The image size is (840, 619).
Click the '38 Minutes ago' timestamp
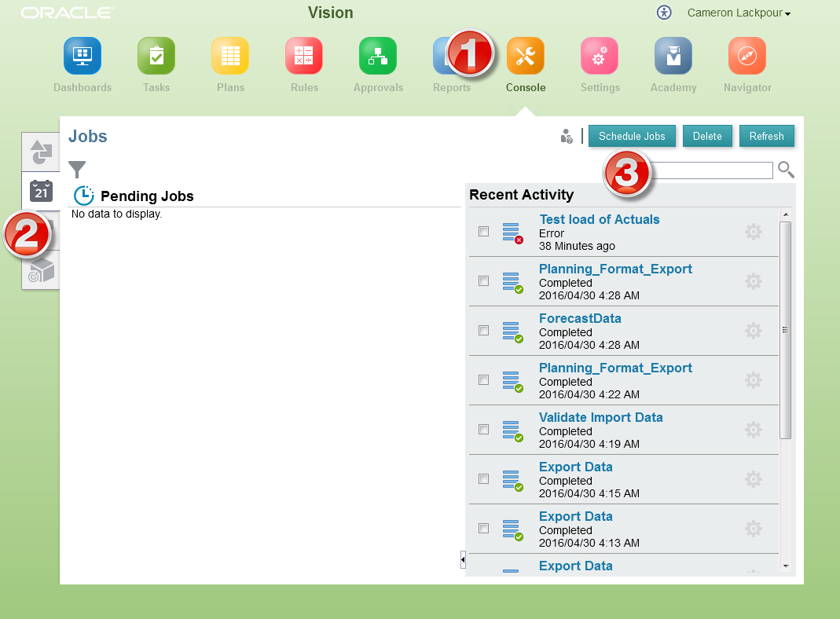[x=577, y=247]
